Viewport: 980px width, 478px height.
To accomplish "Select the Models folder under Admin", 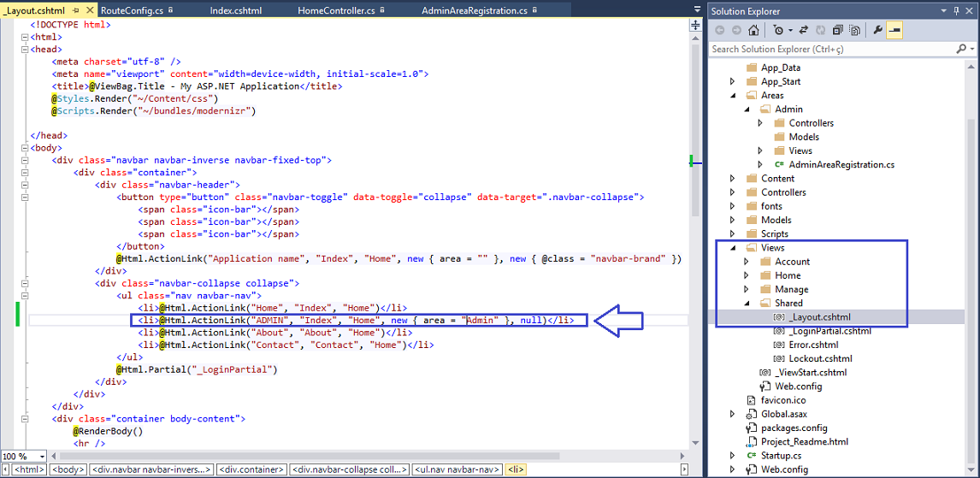I will [804, 136].
